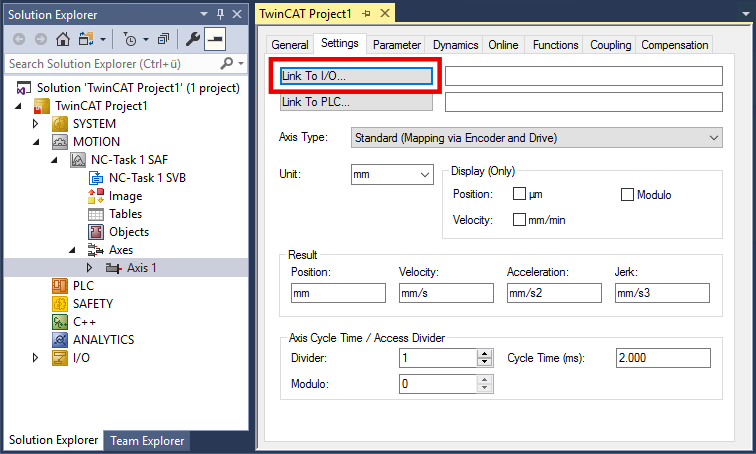Click the Tables node icon
This screenshot has height=454, width=756.
[96, 214]
